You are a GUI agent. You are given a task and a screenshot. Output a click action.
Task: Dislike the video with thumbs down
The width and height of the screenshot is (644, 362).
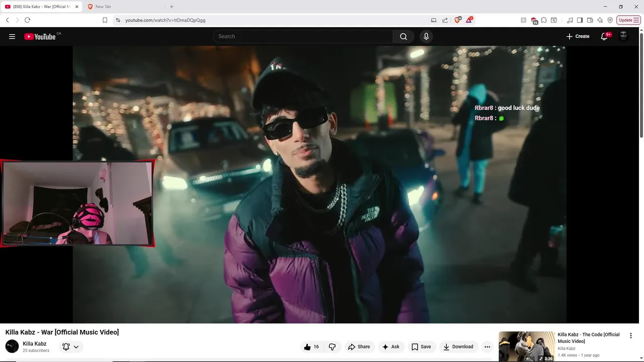pos(332,346)
